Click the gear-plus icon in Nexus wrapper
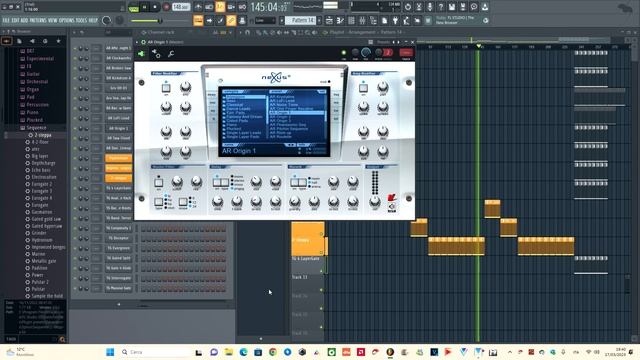Image resolution: width=640 pixels, height=360 pixels. pos(156,53)
